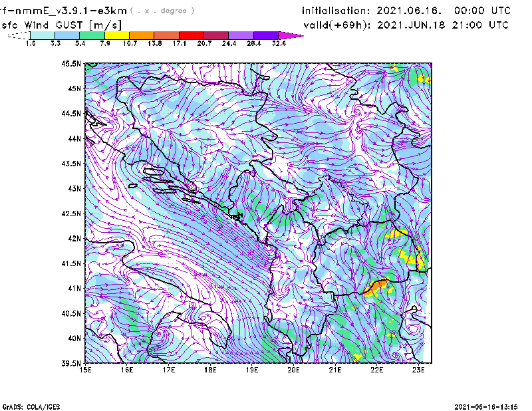Click the model name 'nmmE_v3.9.1-e3km' text
The height and width of the screenshot is (411, 532).
(x=69, y=11)
